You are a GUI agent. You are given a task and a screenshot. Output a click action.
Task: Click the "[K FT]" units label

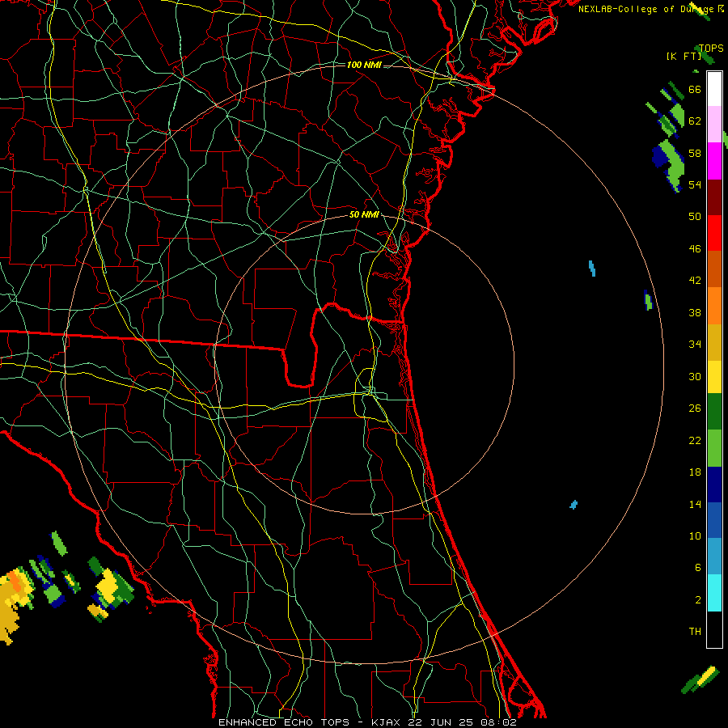click(x=684, y=56)
